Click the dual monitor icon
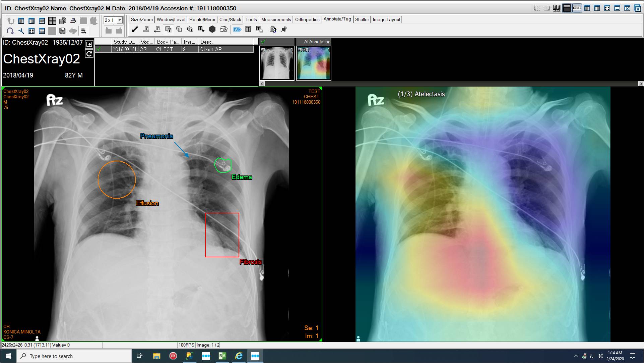644x363 pixels. click(x=557, y=8)
